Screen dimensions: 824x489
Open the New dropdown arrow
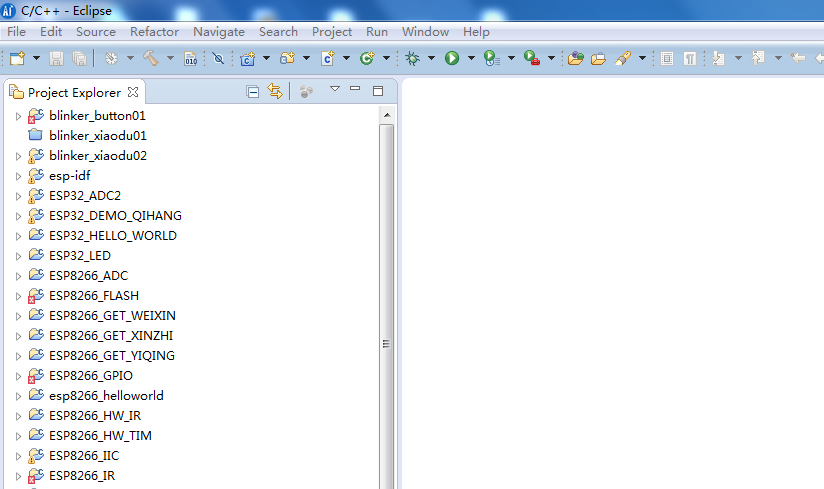pos(36,58)
